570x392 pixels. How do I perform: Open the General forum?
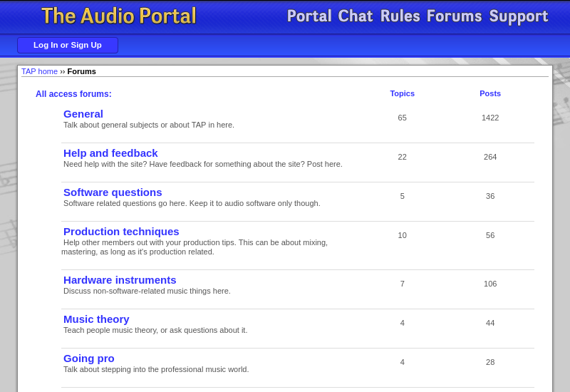click(x=83, y=114)
